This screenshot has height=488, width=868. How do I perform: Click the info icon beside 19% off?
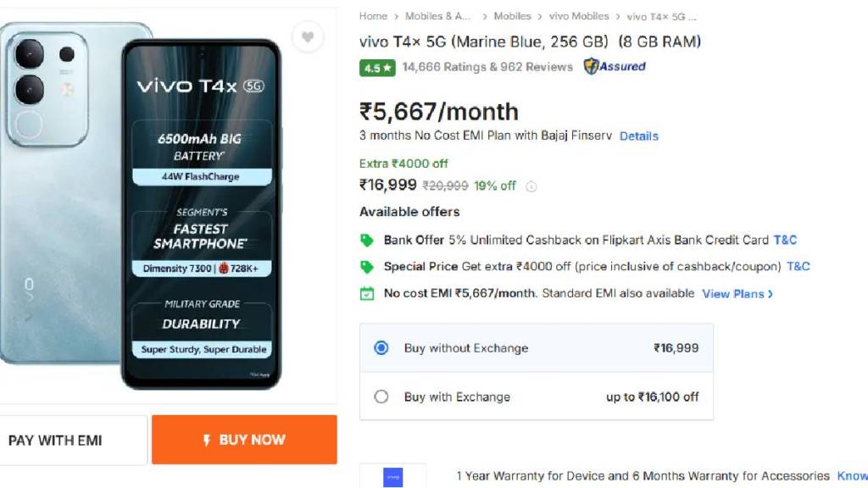[531, 186]
